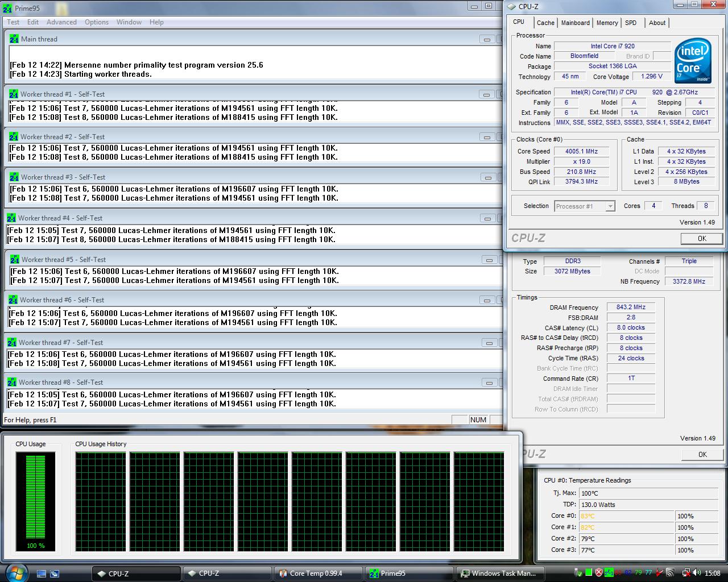
Task: Open the Test menu in Prime95
Action: click(x=13, y=22)
